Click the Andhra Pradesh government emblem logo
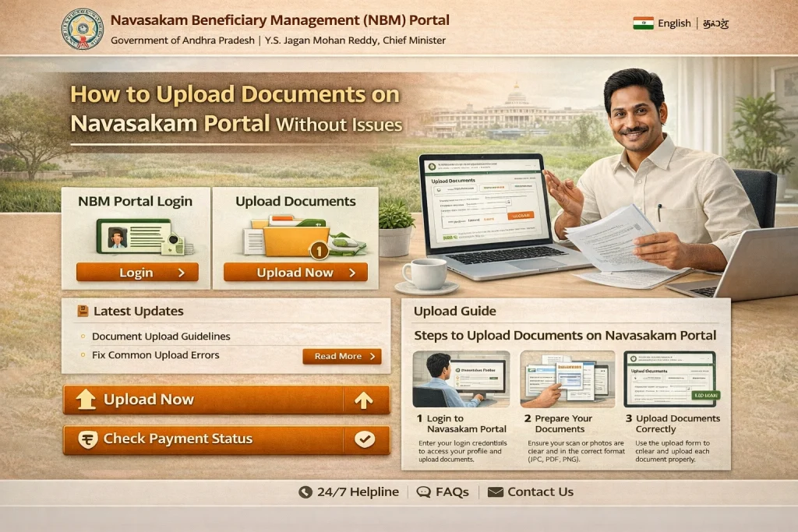Image resolution: width=798 pixels, height=532 pixels. (82, 29)
